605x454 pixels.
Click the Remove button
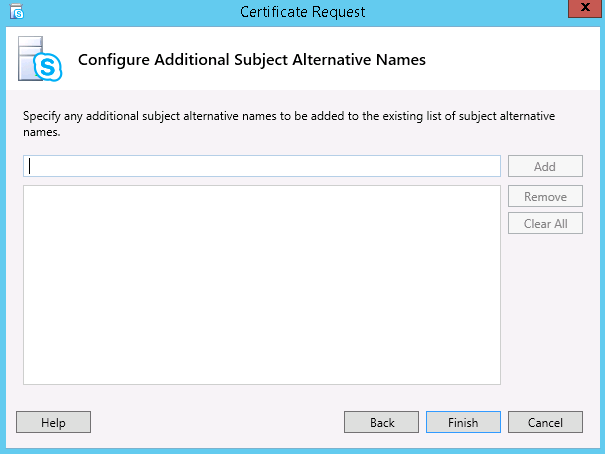pyautogui.click(x=545, y=196)
